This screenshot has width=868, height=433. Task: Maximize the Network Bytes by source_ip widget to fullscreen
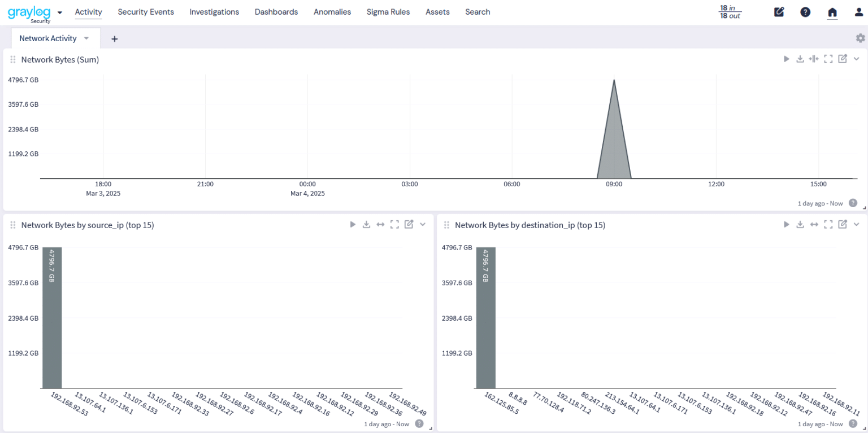394,224
